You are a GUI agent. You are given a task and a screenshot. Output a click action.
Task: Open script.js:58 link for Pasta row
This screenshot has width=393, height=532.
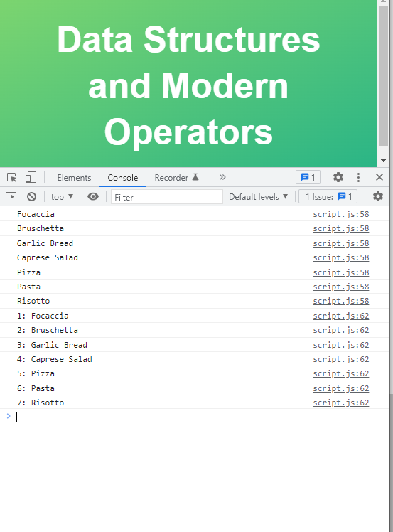341,287
